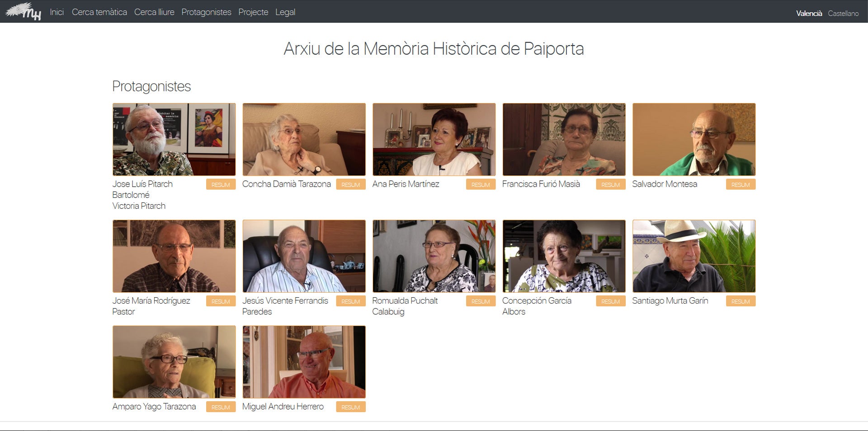868x431 pixels.
Task: Click the Jose Luís Pitarch Bartolomé thumbnail
Action: [x=174, y=139]
